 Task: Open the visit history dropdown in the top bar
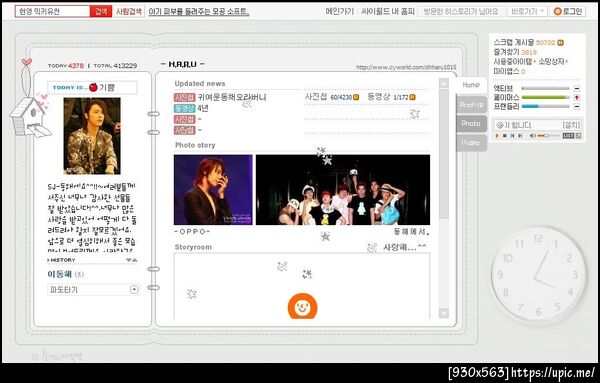(x=461, y=11)
